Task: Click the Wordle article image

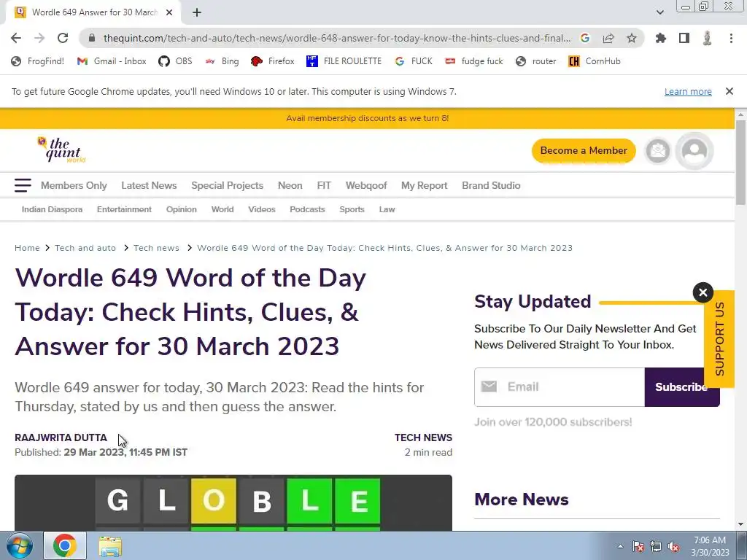Action: pos(233,502)
